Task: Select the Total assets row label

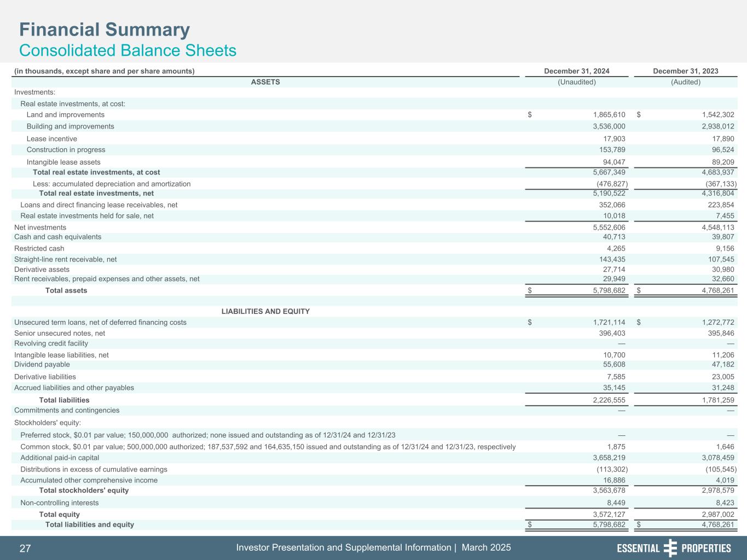Action: click(66, 290)
